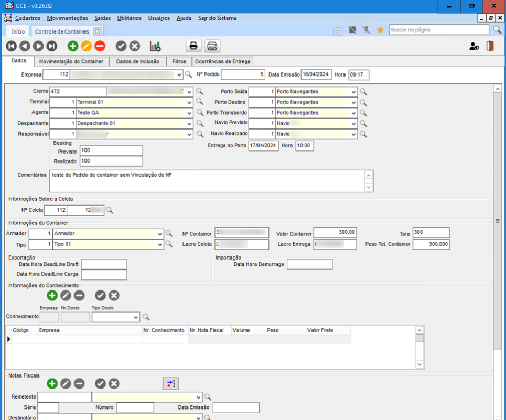506x420 pixels.
Task: Click the first printer icon
Action: (x=193, y=46)
